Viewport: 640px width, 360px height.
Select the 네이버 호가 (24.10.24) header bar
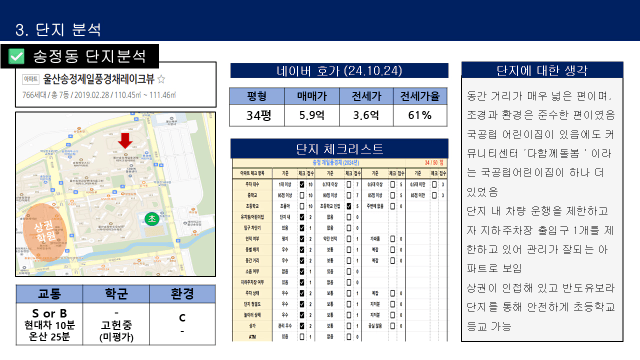[339, 71]
